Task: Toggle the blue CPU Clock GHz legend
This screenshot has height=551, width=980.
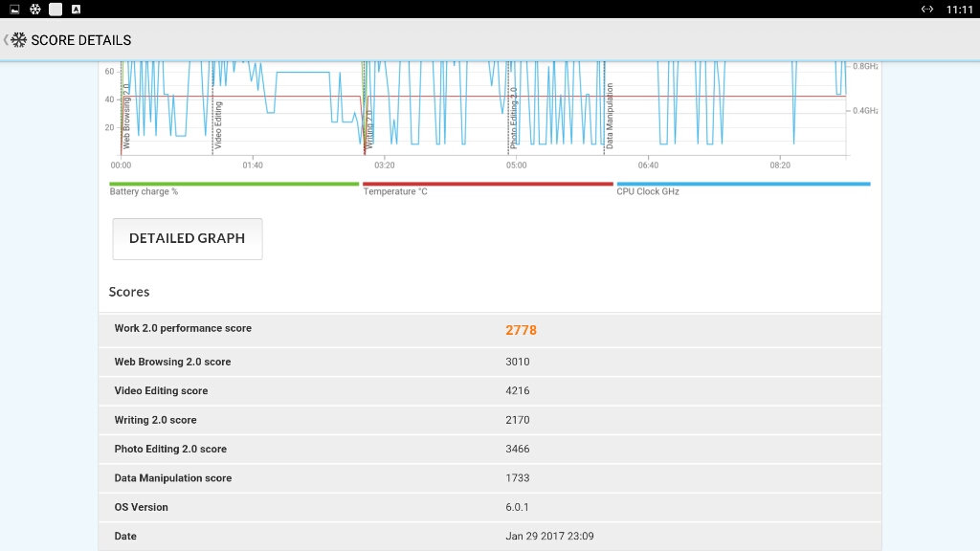Action: [743, 188]
